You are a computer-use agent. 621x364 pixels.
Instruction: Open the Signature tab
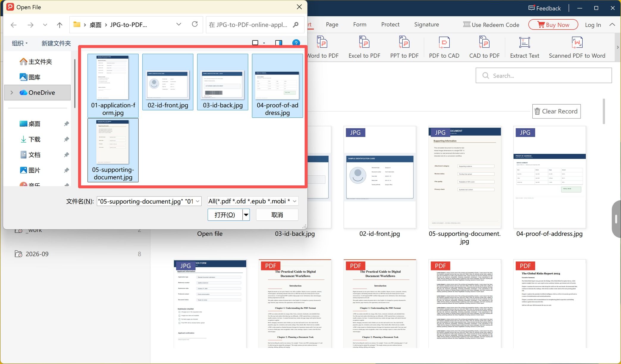tap(426, 25)
